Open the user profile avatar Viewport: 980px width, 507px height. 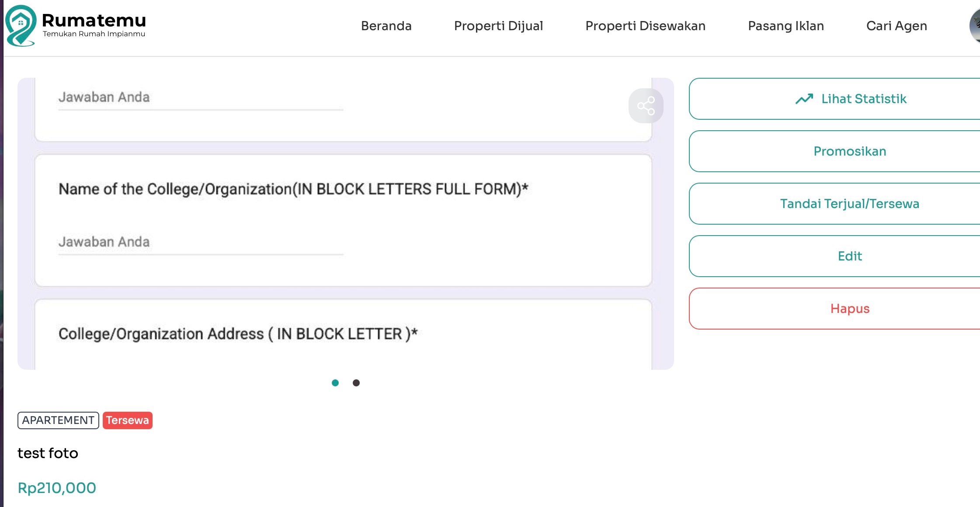pyautogui.click(x=975, y=25)
